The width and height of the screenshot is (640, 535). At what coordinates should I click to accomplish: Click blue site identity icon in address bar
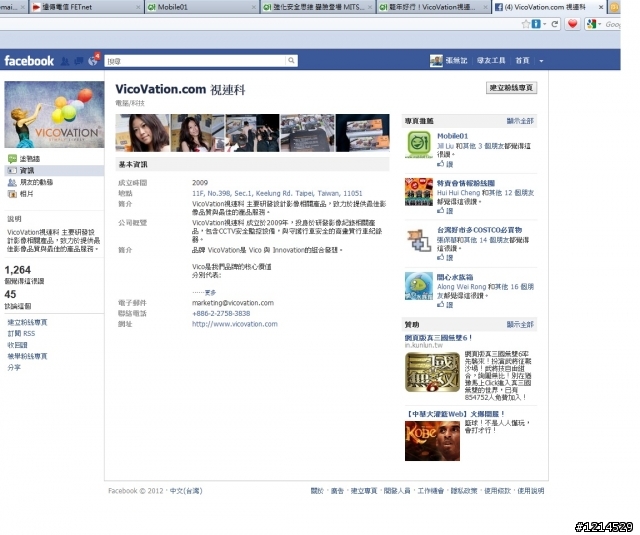point(536,24)
